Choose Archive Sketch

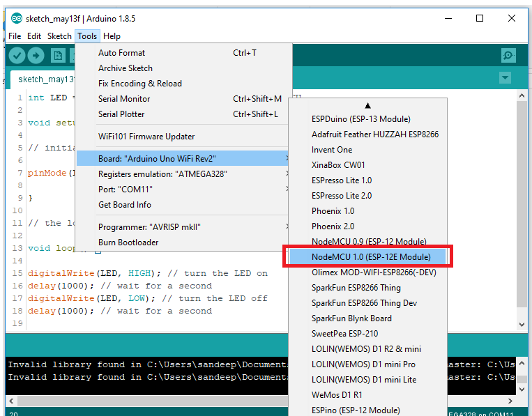click(x=183, y=68)
